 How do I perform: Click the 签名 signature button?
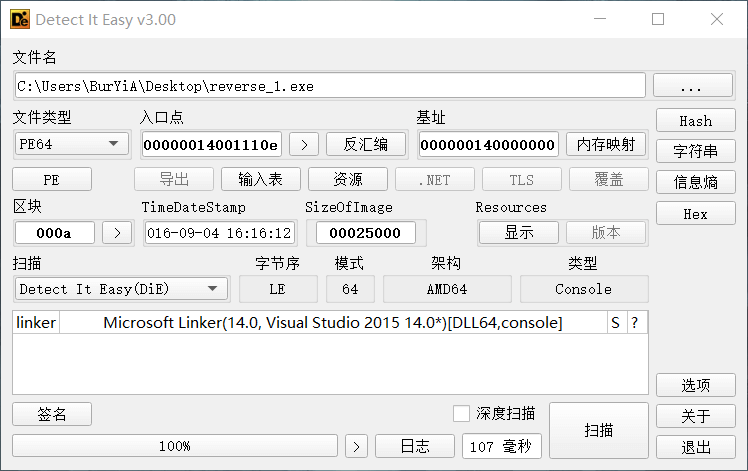pos(52,414)
